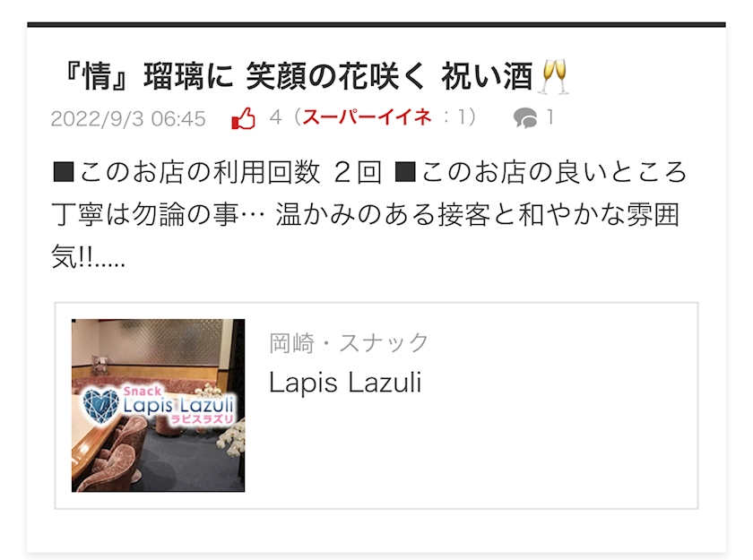Click the comment count number 1
Image resolution: width=753 pixels, height=560 pixels.
click(x=550, y=117)
